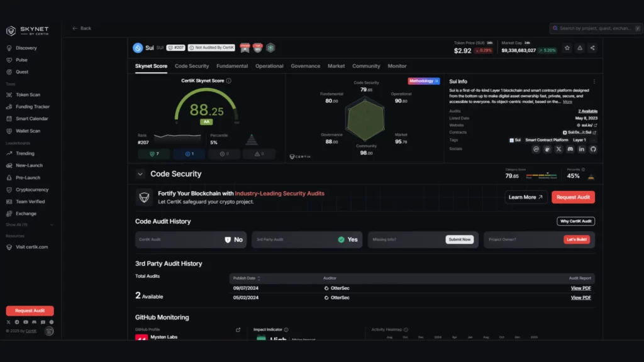The image size is (644, 362).
Task: Click the Learn More button
Action: coord(526,197)
